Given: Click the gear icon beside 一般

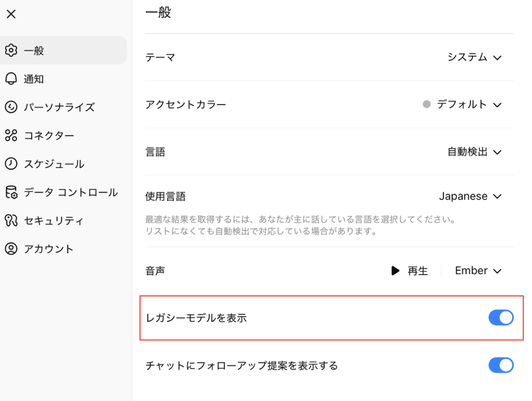Looking at the screenshot, I should pos(11,50).
